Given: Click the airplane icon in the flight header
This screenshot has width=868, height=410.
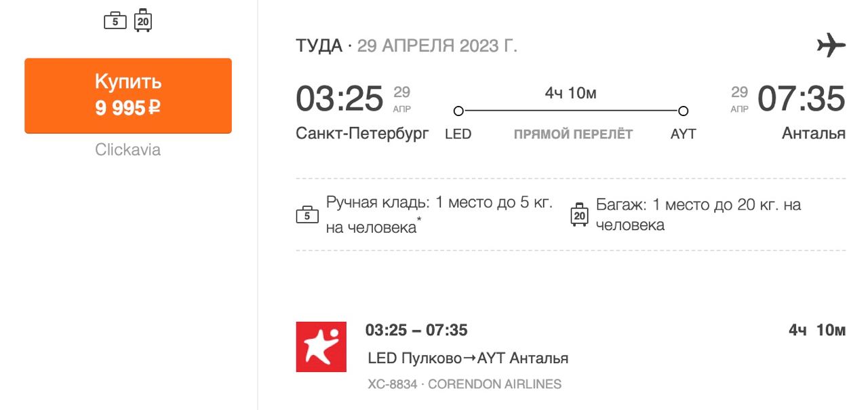Looking at the screenshot, I should pyautogui.click(x=831, y=46).
